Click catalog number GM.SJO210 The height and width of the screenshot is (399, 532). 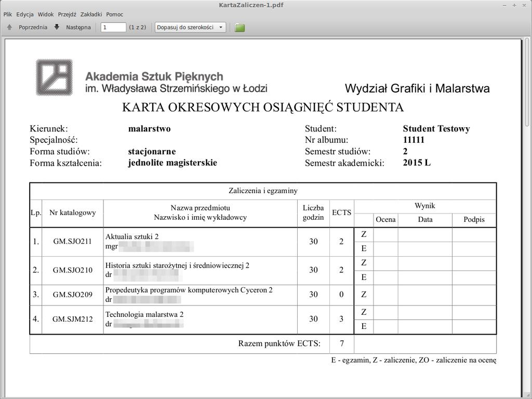[x=73, y=270]
